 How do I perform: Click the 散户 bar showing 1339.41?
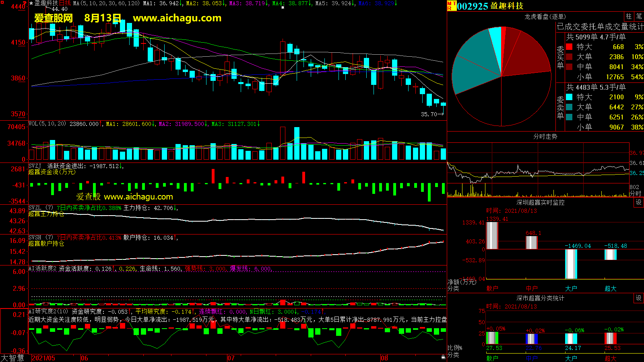click(492, 235)
